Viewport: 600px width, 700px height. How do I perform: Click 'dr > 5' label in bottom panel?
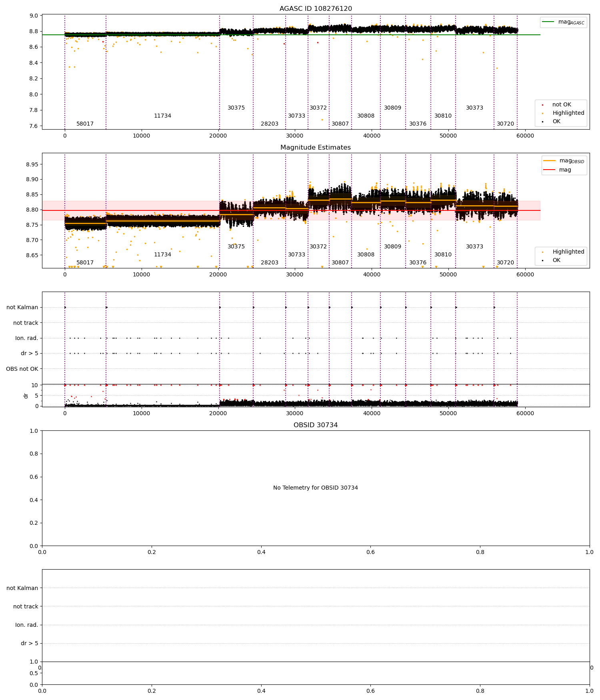point(30,643)
